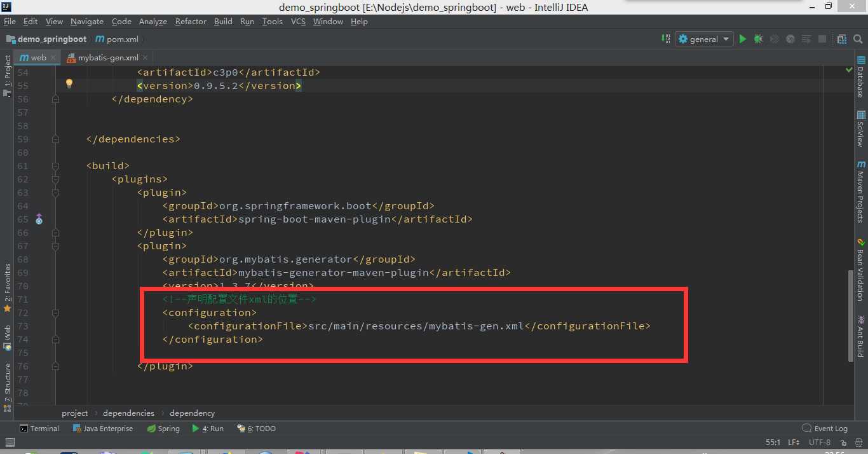Screen dimensions: 868x454
Task: Open Search Everywhere magnifier icon
Action: click(859, 39)
